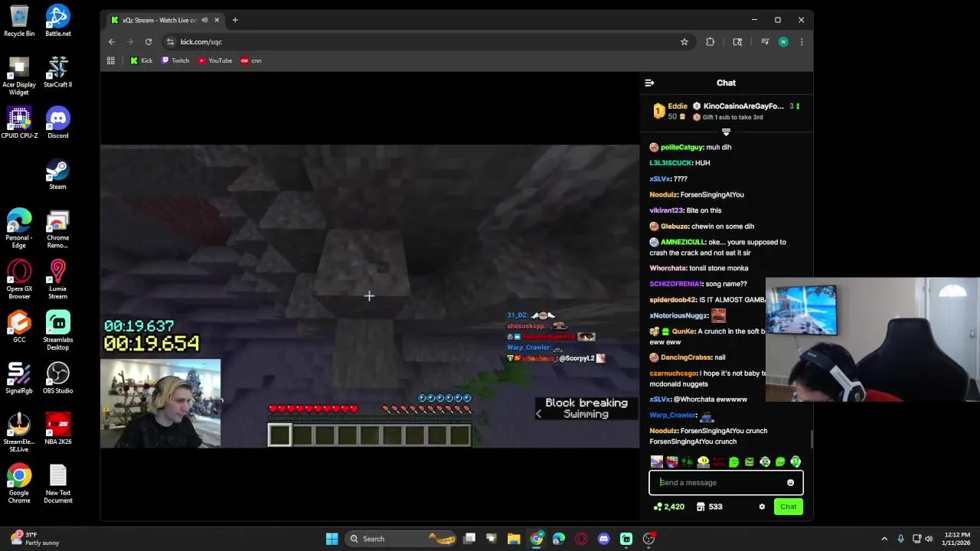Screen dimensions: 980x551
Task: Click KinoCasinoAreGayFo leaderboard entry
Action: point(743,106)
